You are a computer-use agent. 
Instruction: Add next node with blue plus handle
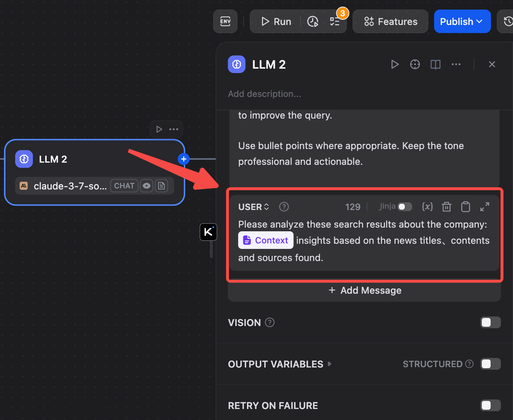(184, 159)
